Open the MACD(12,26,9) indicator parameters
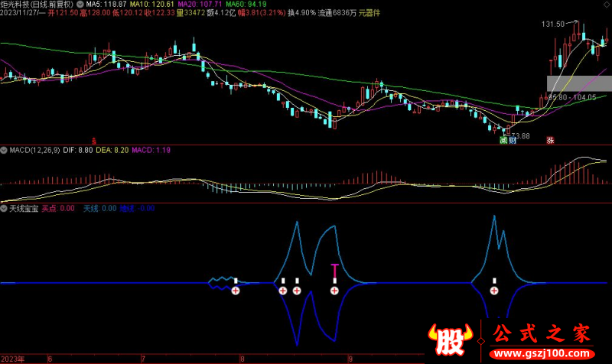 click(38, 151)
